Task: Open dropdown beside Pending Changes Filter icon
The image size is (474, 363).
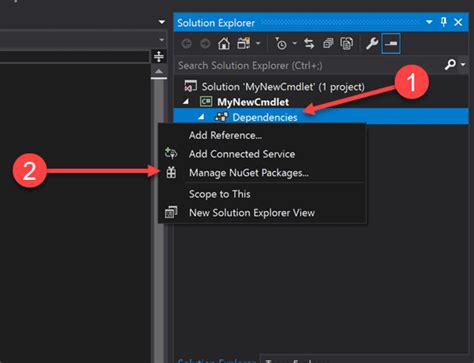Action: (x=295, y=43)
